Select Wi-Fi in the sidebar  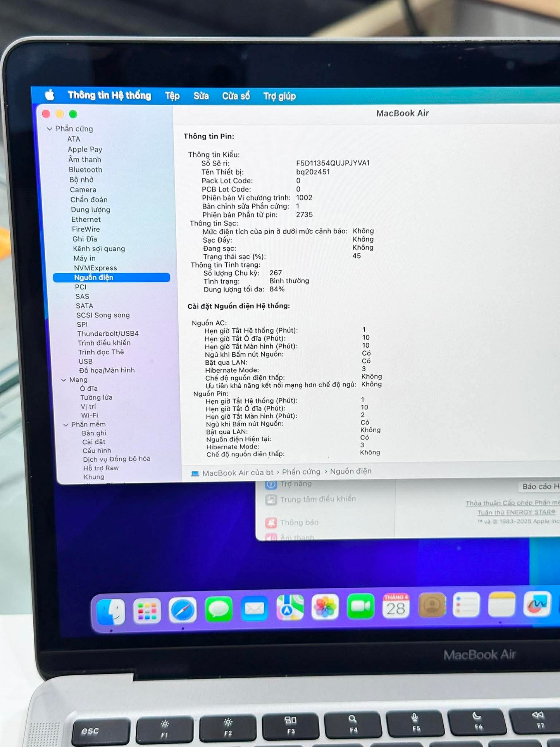click(x=90, y=415)
